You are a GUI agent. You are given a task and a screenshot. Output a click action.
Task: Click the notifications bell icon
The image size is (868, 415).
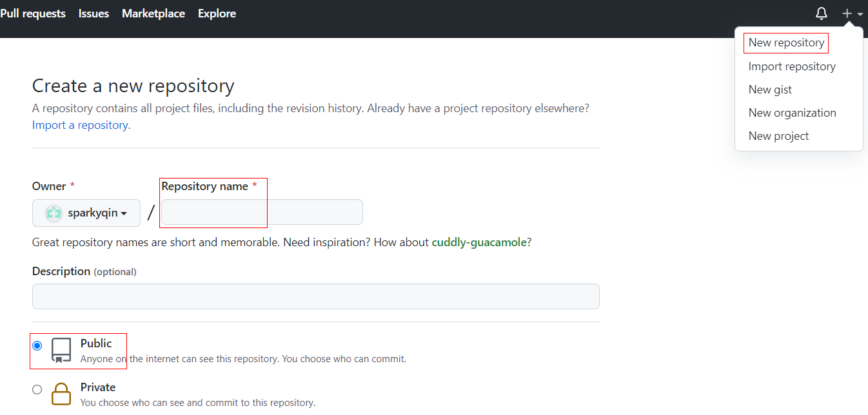pos(821,14)
